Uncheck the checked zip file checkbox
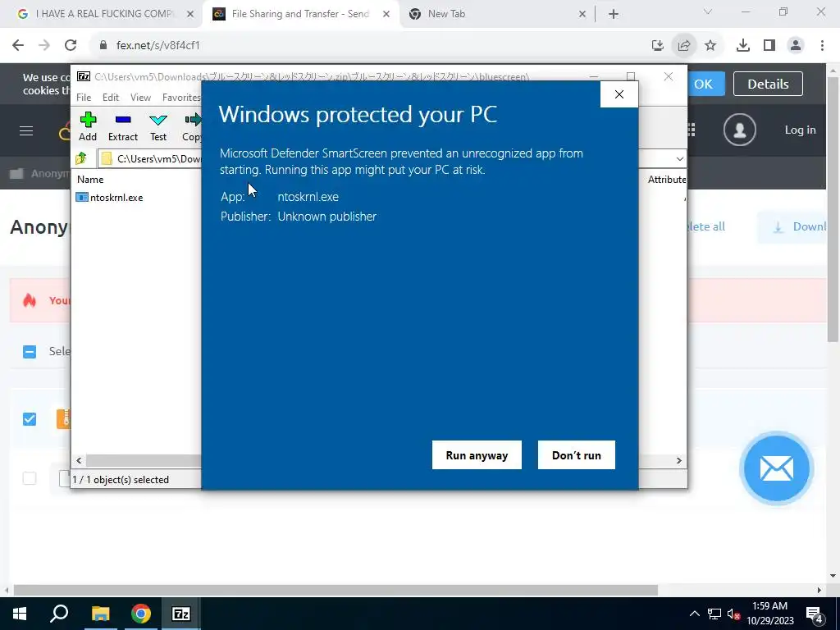 30,419
